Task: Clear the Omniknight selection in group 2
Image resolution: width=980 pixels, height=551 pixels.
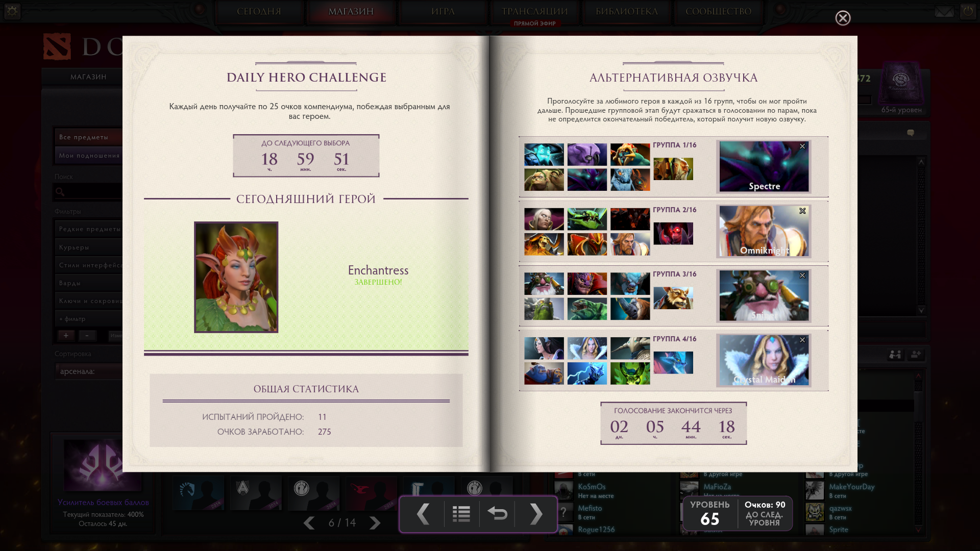Action: [802, 211]
